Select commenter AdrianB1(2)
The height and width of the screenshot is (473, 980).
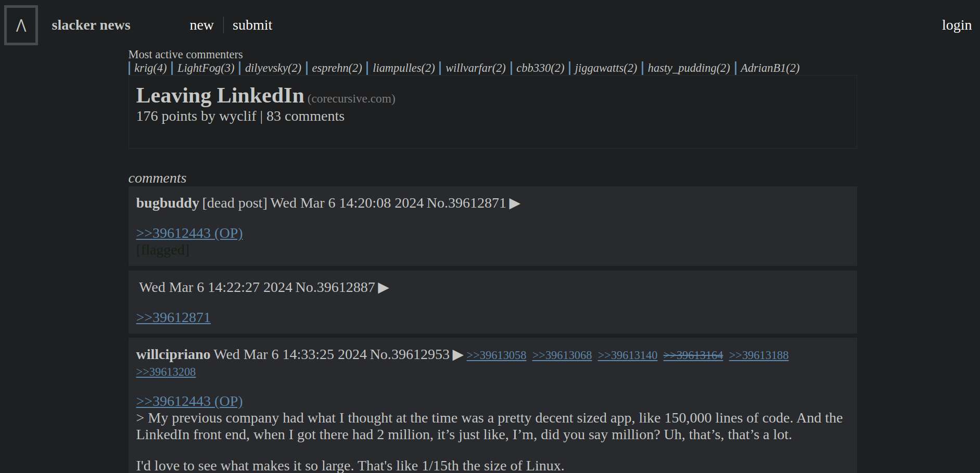770,68
